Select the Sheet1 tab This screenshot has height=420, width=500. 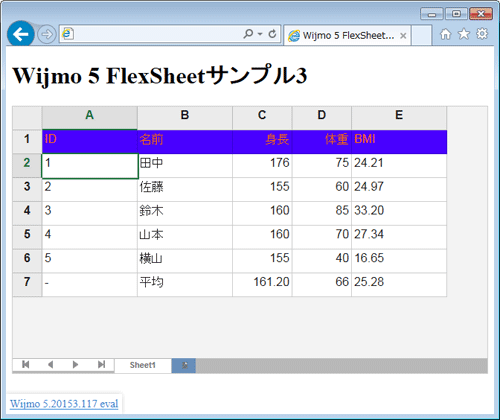143,365
